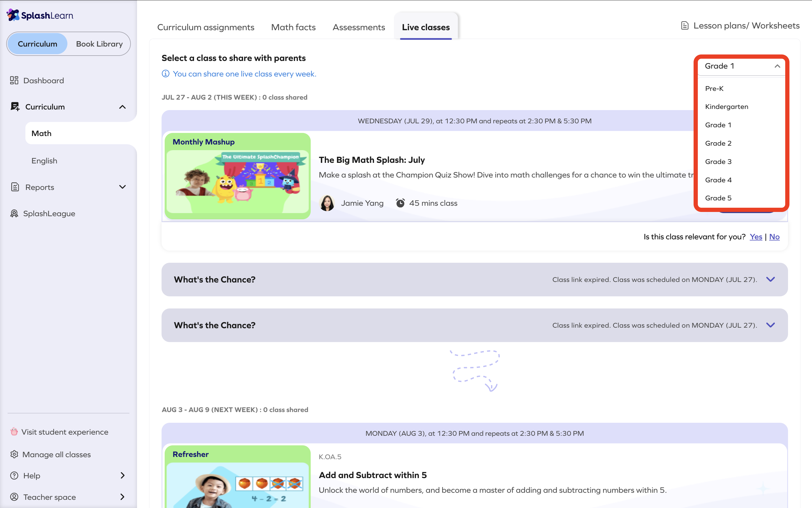Collapse the Curriculum sidebar section

[x=122, y=107]
